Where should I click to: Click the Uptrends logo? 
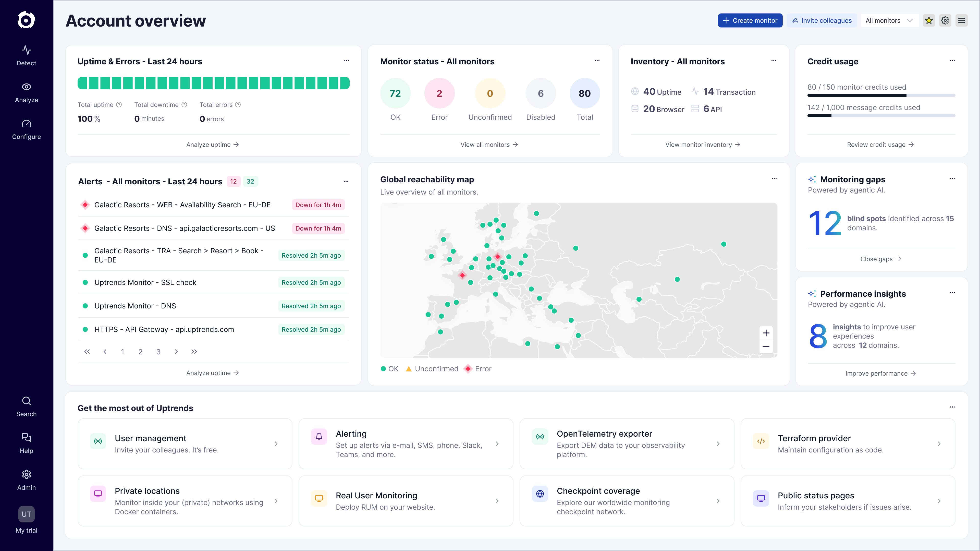pyautogui.click(x=26, y=20)
